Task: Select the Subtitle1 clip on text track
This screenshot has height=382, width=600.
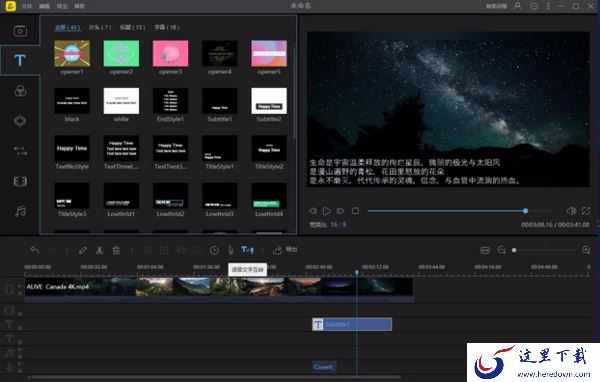Action: (352, 325)
